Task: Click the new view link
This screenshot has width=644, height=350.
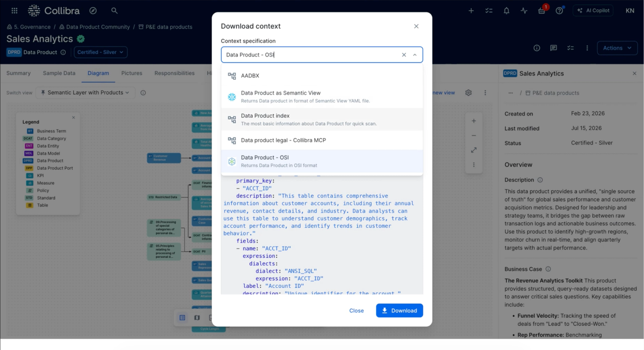Action: [x=444, y=93]
